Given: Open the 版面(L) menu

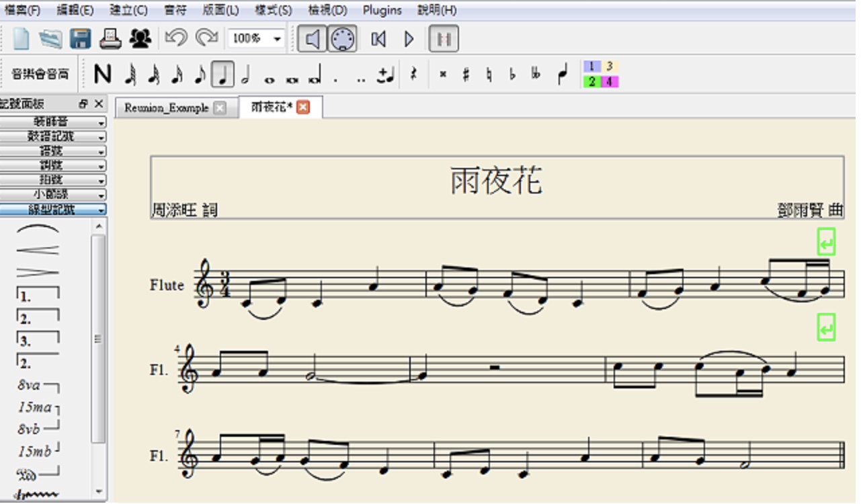Looking at the screenshot, I should coord(220,10).
